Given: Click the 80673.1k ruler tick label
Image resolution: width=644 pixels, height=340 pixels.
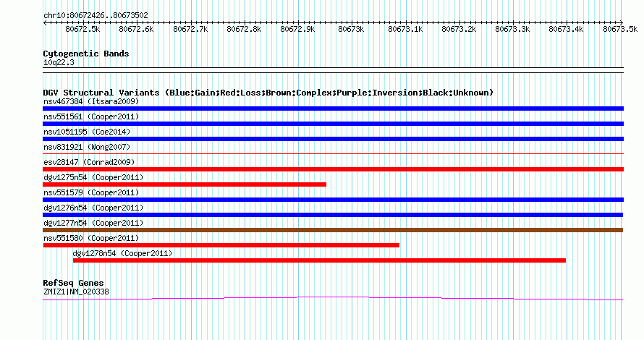Looking at the screenshot, I should (405, 29).
